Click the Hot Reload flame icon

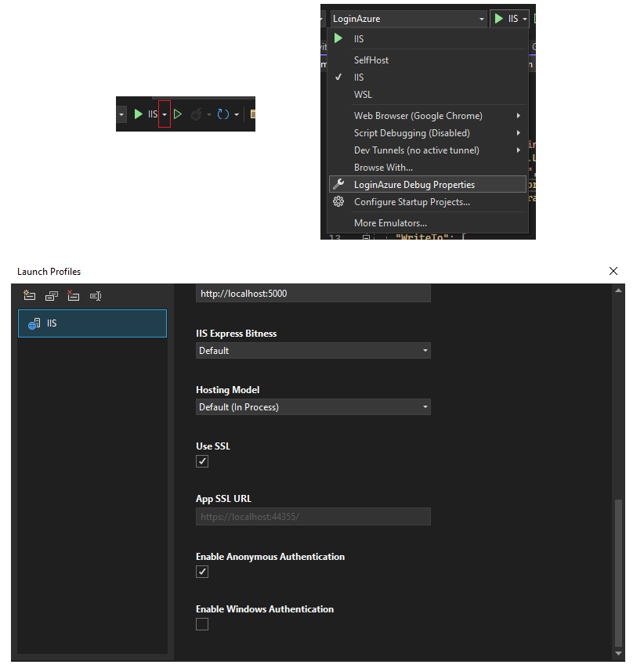click(x=196, y=114)
